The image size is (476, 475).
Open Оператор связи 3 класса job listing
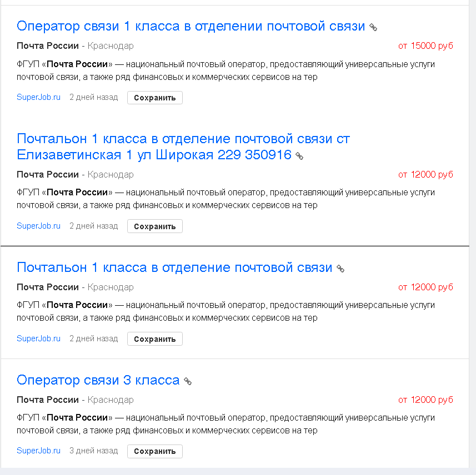(x=98, y=380)
